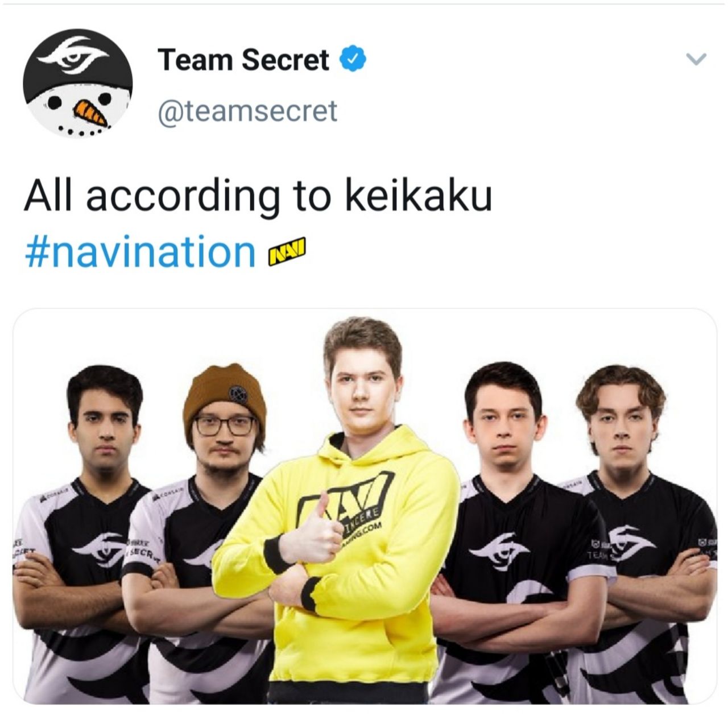
Task: Click the yellow NAVI hashtag emoji
Action: [286, 252]
